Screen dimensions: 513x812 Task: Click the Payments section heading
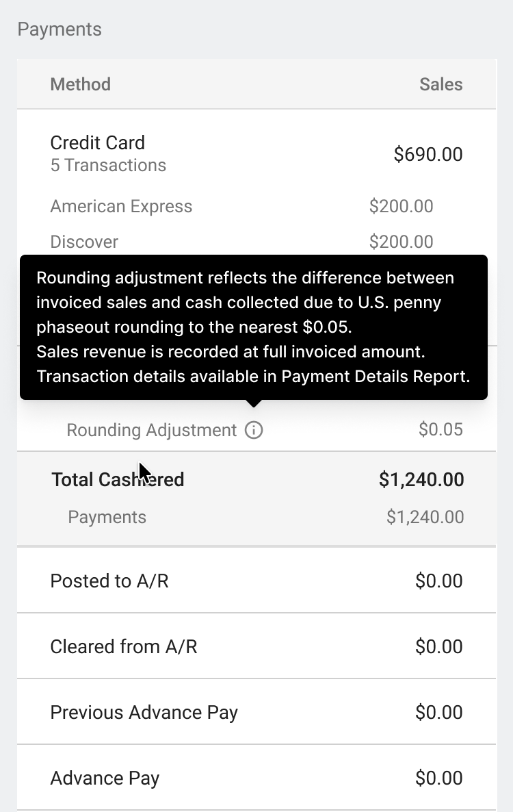coord(60,29)
